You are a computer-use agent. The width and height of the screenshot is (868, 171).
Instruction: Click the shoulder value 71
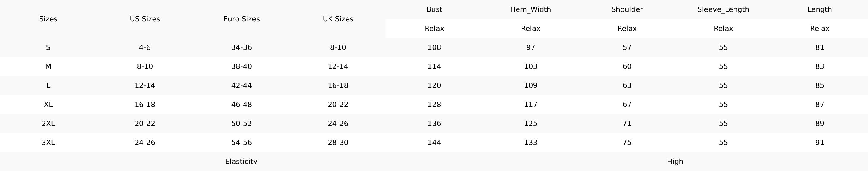[627, 123]
